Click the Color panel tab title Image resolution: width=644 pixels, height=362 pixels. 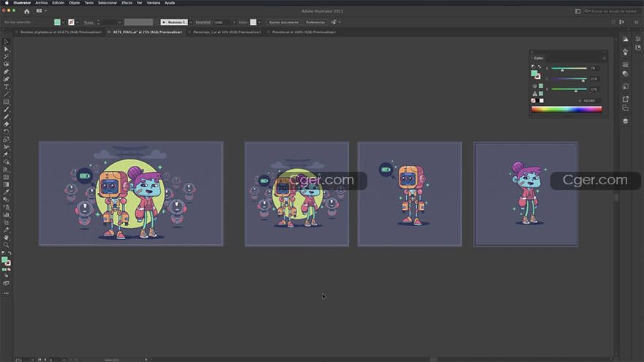539,59
